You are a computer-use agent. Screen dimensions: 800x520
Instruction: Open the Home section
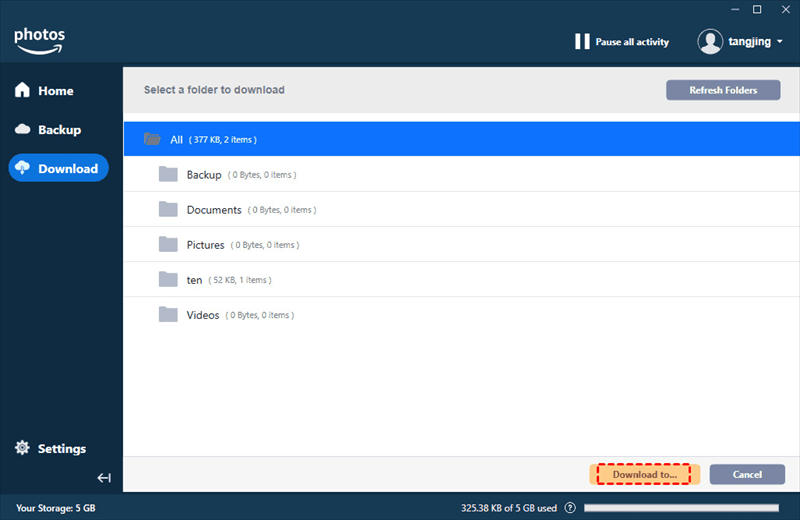click(44, 91)
